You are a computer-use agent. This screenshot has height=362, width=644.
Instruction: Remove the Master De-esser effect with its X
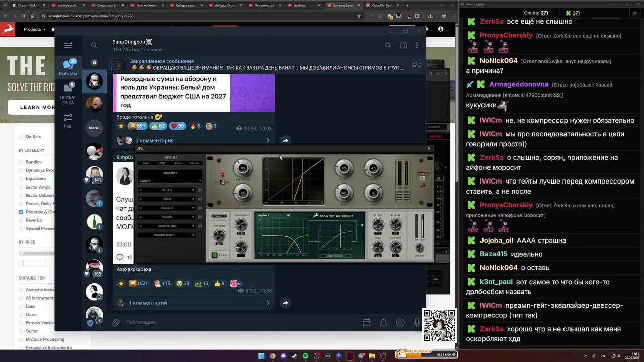click(x=140, y=226)
